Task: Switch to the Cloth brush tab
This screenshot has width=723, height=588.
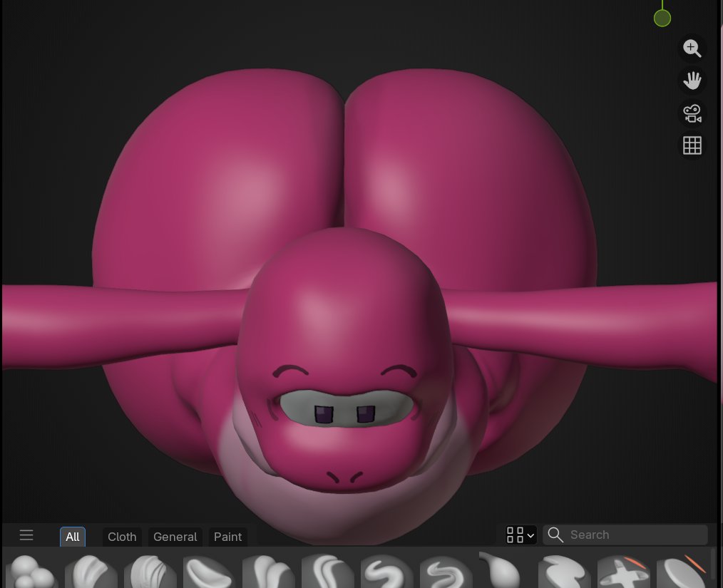Action: pyautogui.click(x=122, y=537)
